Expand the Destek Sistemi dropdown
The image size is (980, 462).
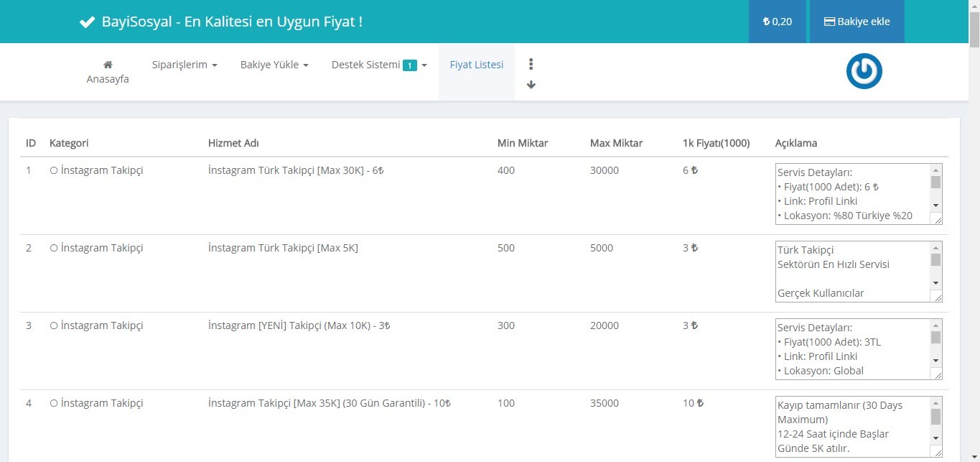(x=378, y=65)
